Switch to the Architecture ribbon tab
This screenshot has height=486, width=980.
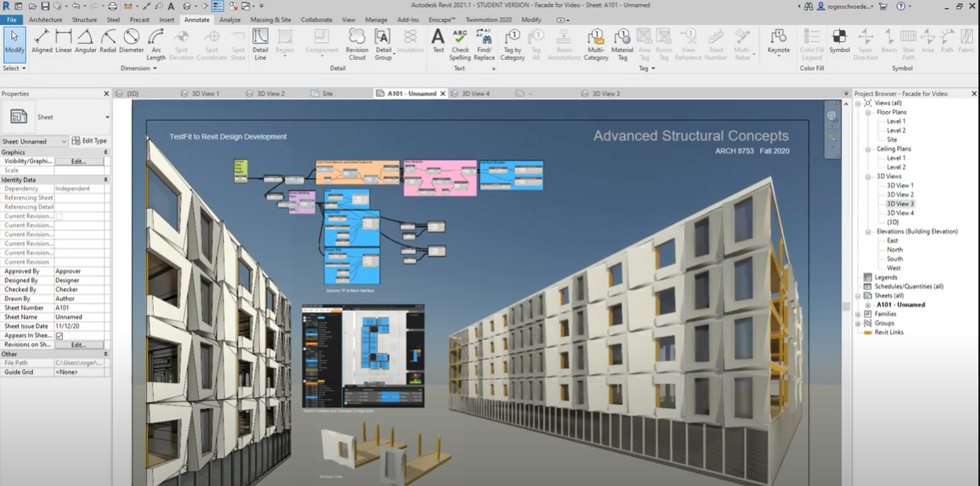click(x=45, y=19)
